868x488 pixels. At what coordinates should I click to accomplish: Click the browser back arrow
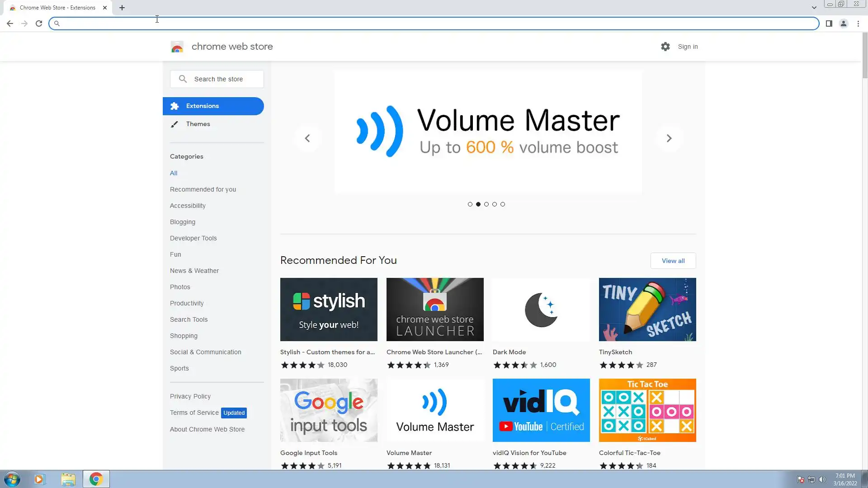[10, 23]
